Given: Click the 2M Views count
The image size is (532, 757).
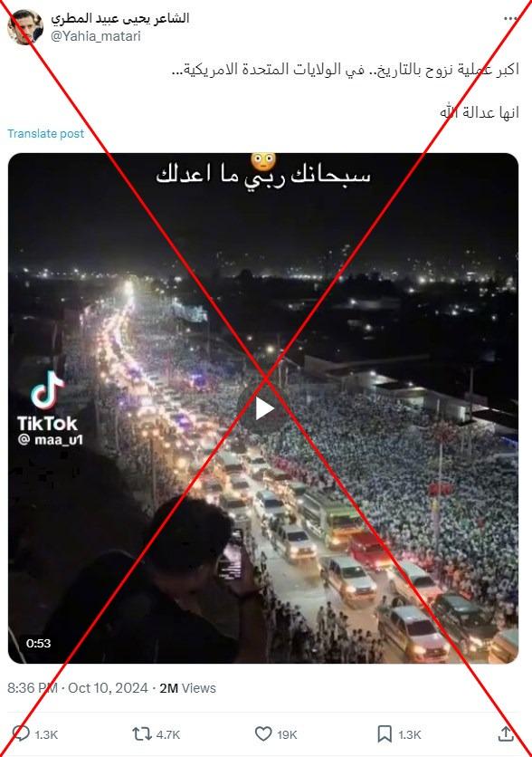Looking at the screenshot, I should (x=187, y=688).
